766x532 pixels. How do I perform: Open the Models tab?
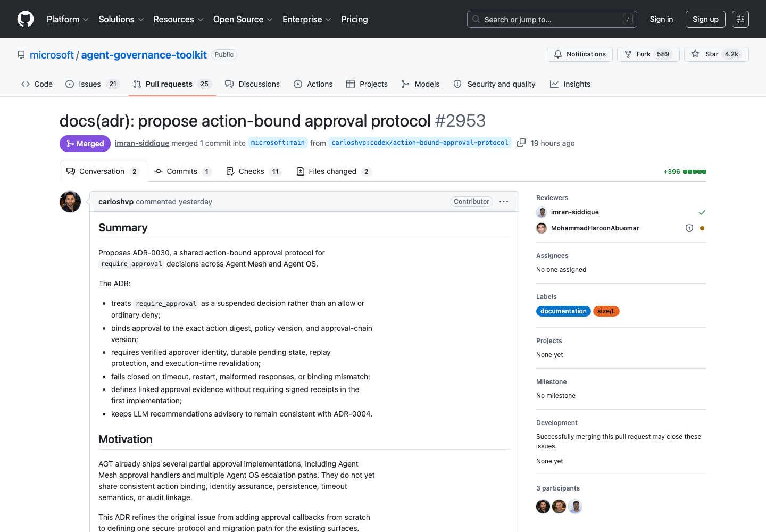click(420, 84)
